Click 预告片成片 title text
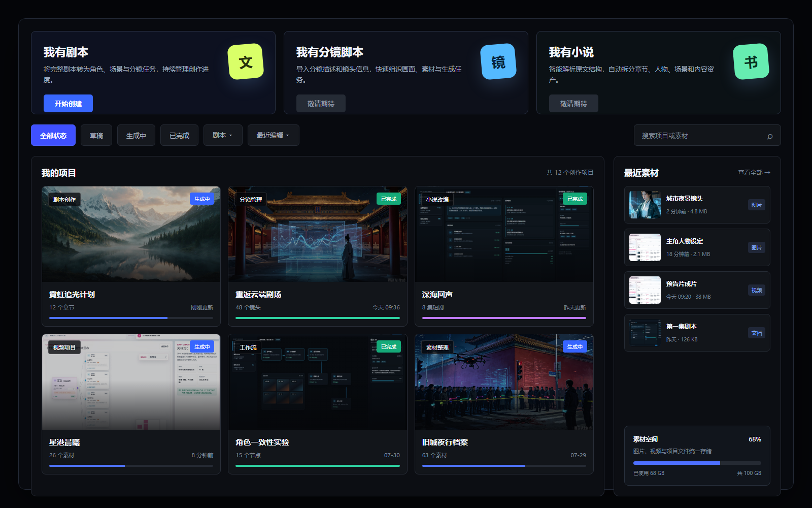This screenshot has width=812, height=508. click(682, 284)
